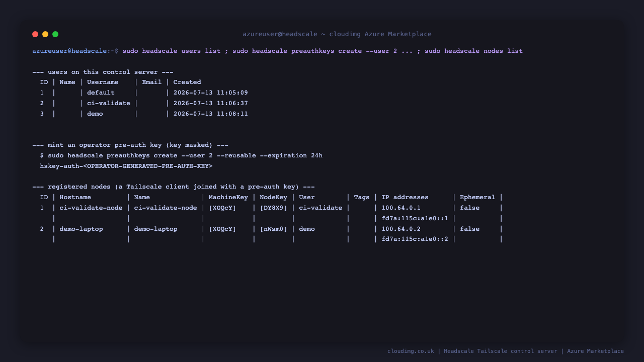Click the timestamp '2026-07-13 11:06:37'

click(x=211, y=103)
